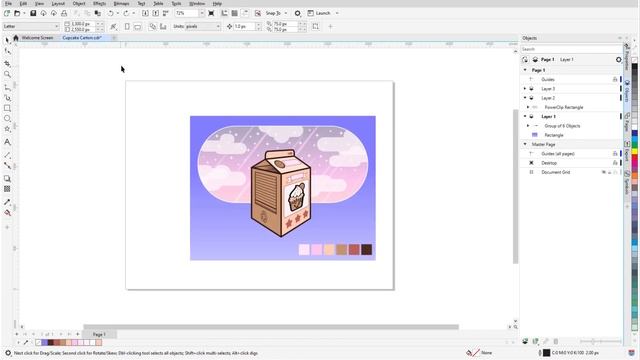Expand the PowerClip Rectangle item

528,107
